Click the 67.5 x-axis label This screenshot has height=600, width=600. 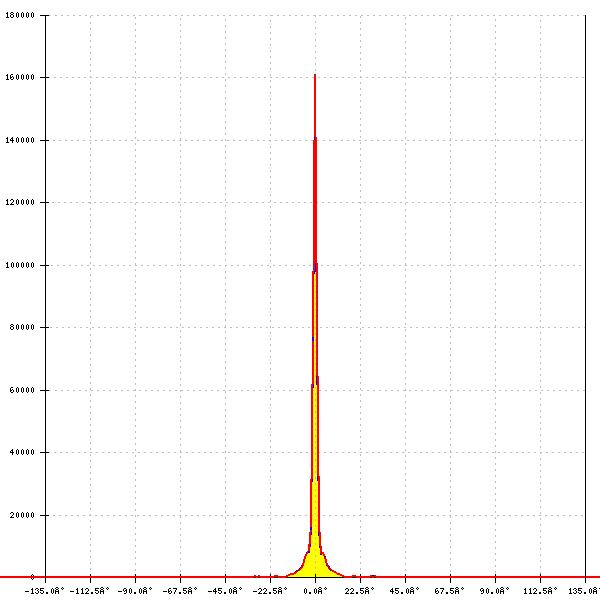coord(450,591)
